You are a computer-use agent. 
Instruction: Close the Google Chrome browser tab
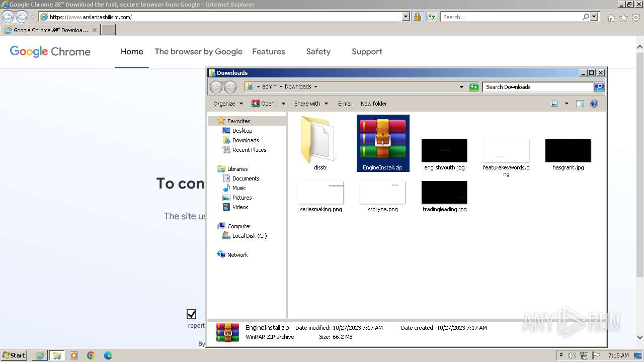point(95,30)
